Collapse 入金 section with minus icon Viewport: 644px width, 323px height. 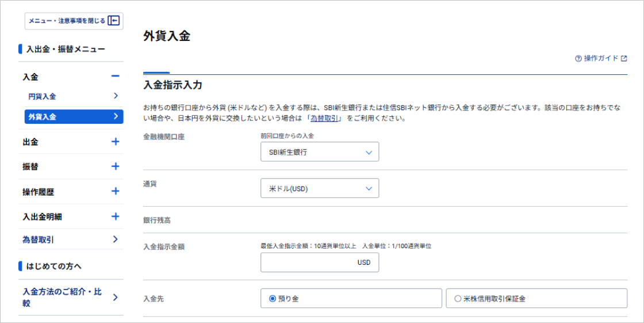115,77
